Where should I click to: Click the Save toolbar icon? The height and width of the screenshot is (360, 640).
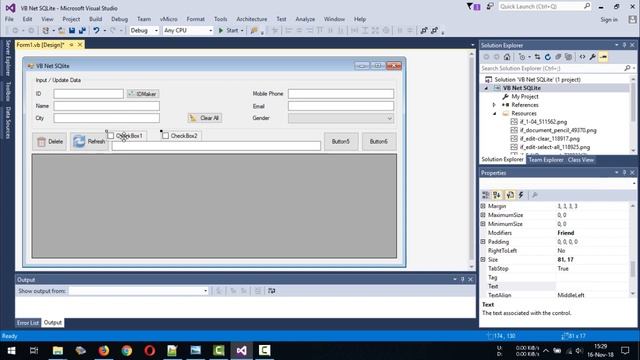pyautogui.click(x=72, y=30)
